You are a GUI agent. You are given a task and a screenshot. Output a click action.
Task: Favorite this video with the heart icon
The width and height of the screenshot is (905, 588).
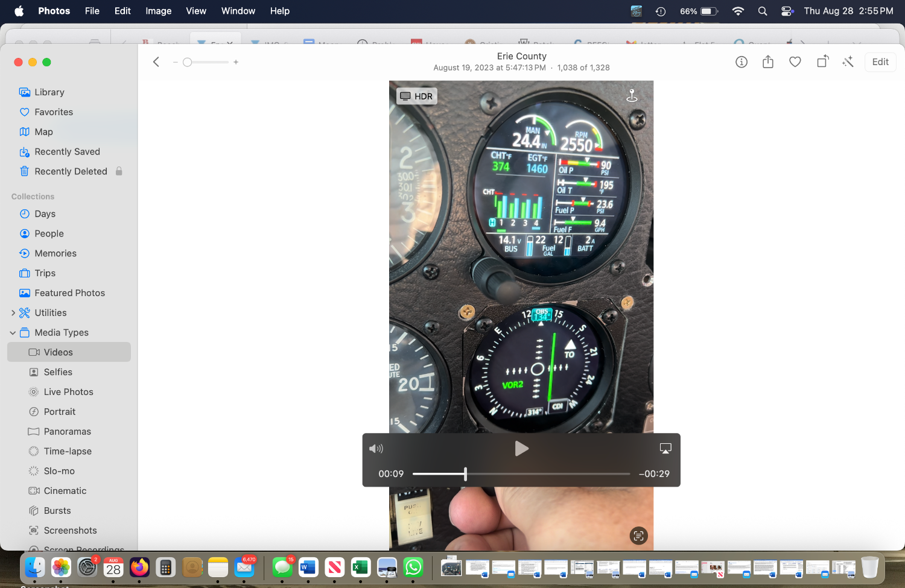[795, 62]
